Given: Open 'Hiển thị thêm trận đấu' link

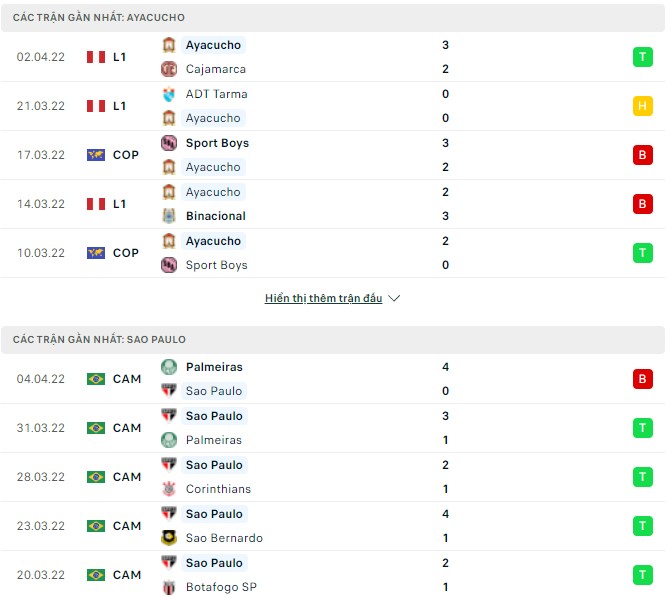Looking at the screenshot, I should pos(323,298).
